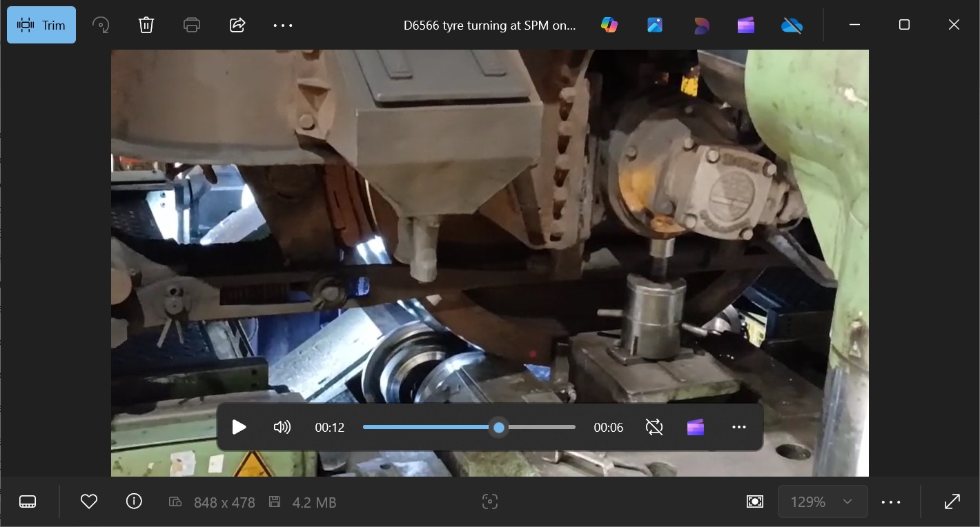This screenshot has width=980, height=527.
Task: Open bottom bar more options ellipsis
Action: [891, 501]
